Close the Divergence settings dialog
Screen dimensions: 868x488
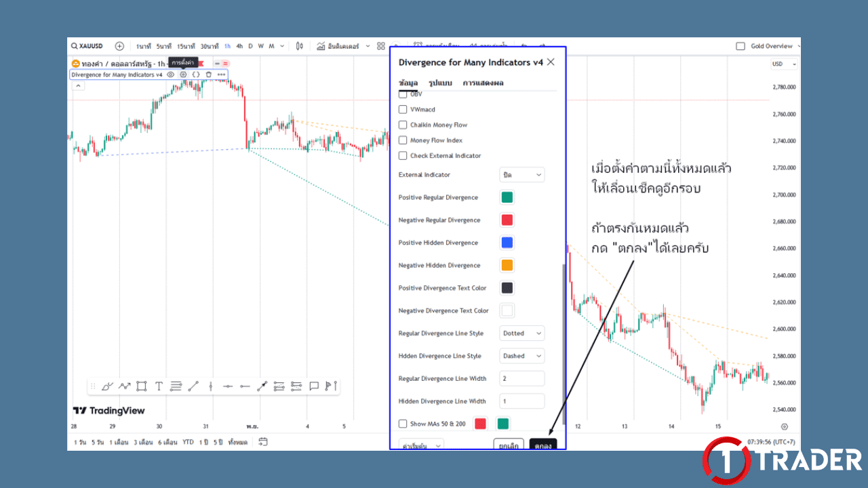coord(551,62)
